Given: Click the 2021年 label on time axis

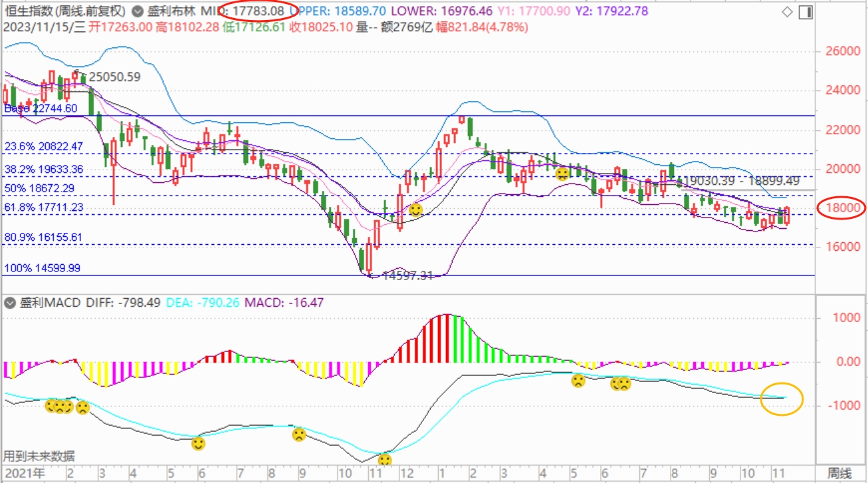Looking at the screenshot, I should 24,473.
